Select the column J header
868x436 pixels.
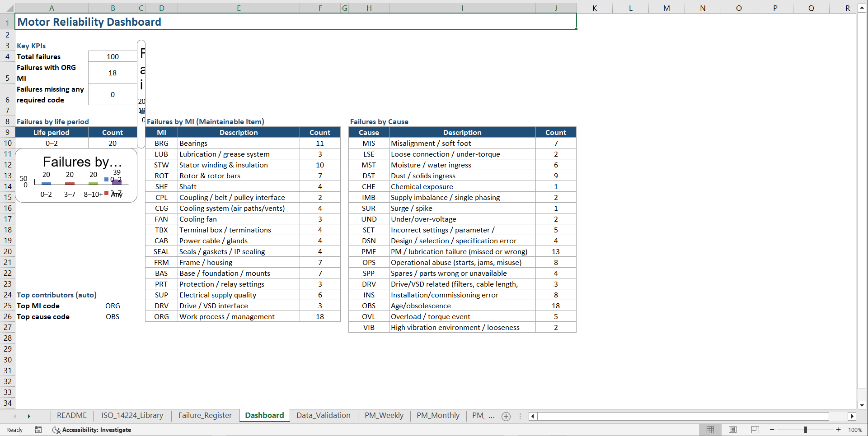[x=555, y=8]
